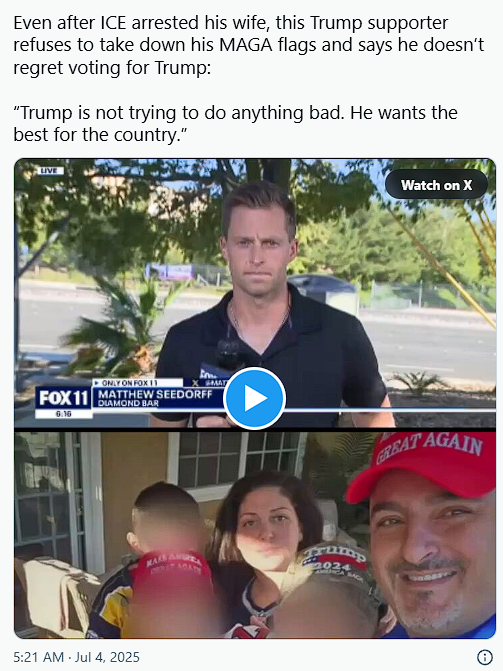Screen dimensions: 503x671
Task: Click the quoted Trump statement paragraph
Action: pyautogui.click(x=235, y=124)
